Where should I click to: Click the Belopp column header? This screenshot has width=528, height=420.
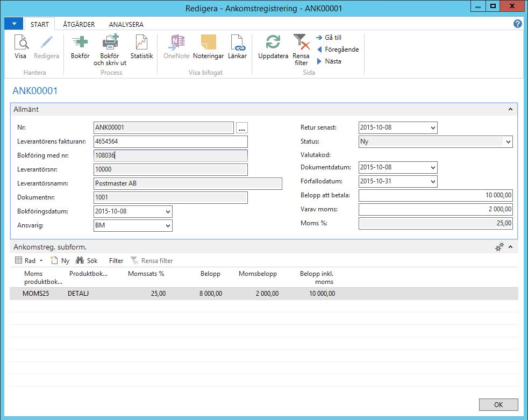(210, 274)
